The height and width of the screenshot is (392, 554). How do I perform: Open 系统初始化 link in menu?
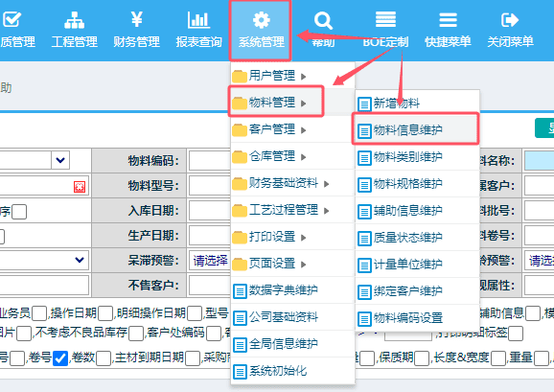point(292,371)
